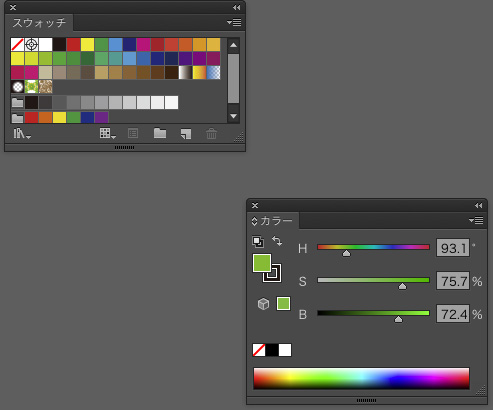493x410 pixels.
Task: Click the Swatch Options icon
Action: [133, 134]
